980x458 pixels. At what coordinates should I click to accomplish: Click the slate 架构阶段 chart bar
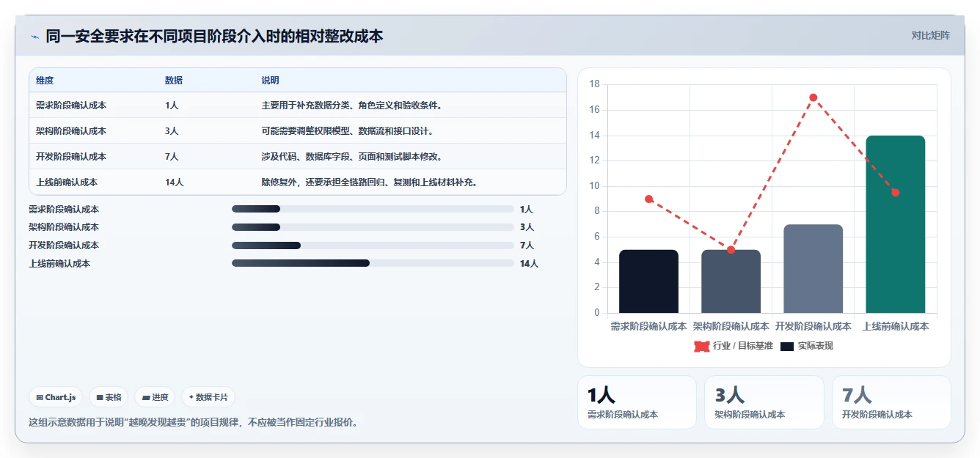tap(731, 281)
